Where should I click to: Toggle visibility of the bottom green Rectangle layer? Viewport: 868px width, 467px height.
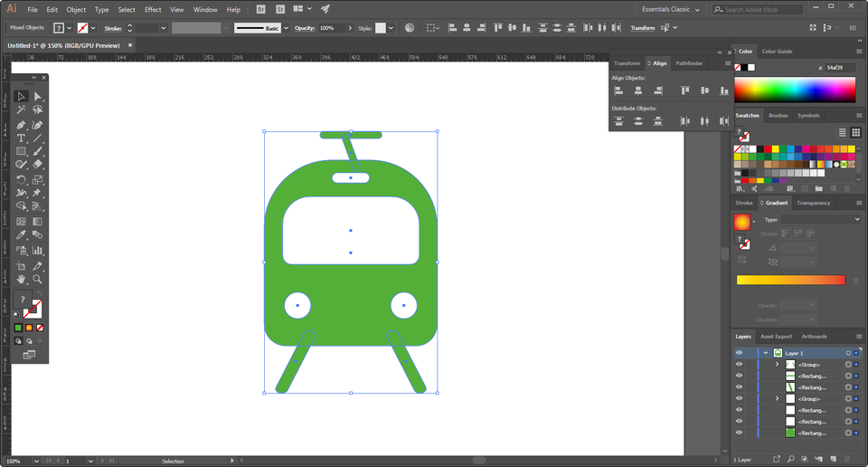tap(739, 434)
